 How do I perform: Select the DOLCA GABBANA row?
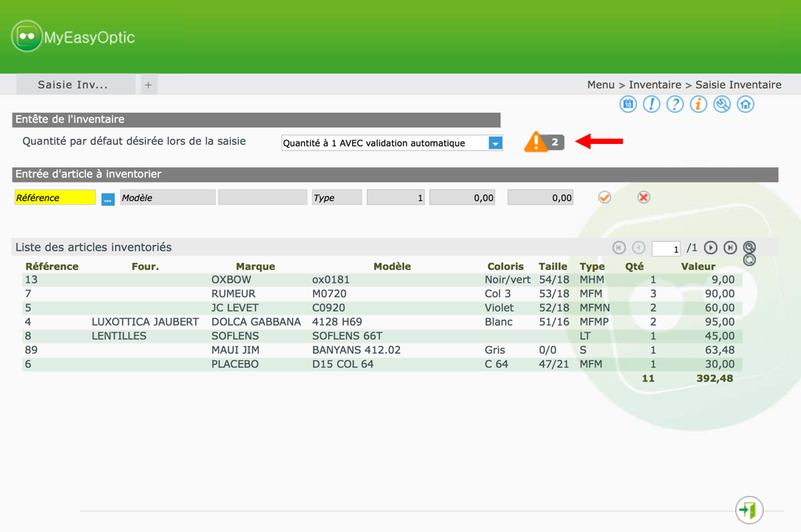[x=382, y=322]
